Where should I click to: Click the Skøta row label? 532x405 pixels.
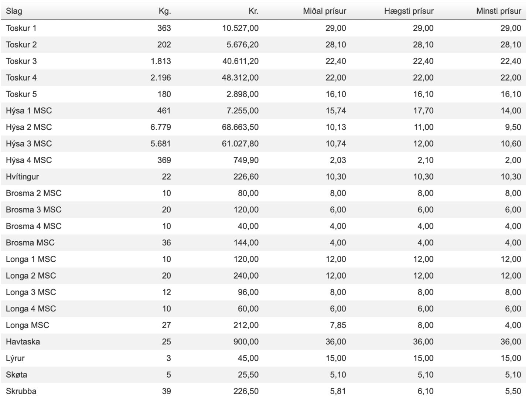17,375
